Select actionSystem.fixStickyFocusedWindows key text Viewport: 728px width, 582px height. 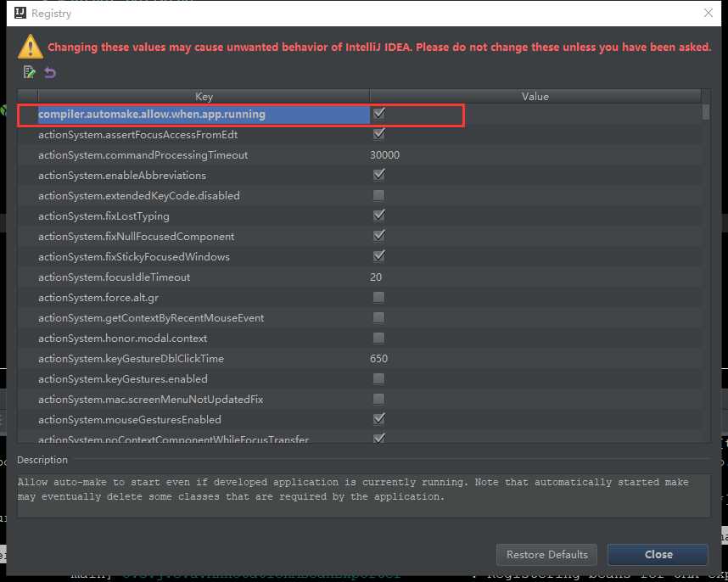tap(134, 257)
